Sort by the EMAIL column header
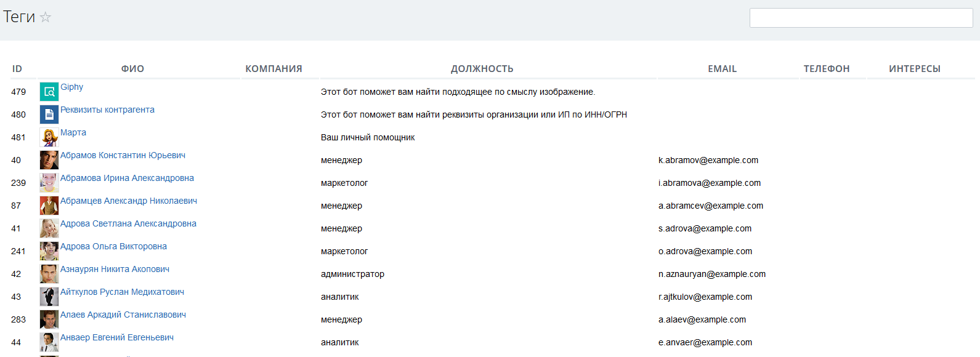 tap(722, 69)
